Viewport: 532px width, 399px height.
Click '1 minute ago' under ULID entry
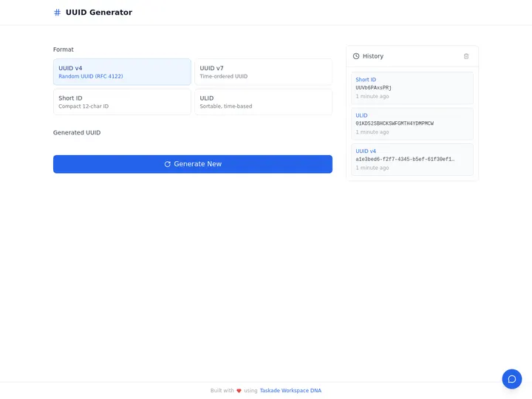pos(372,132)
